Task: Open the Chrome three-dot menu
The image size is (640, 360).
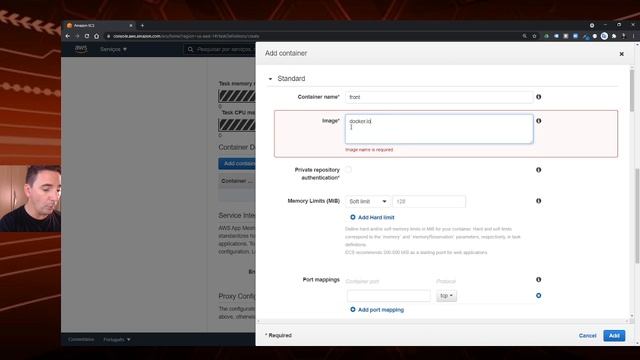Action: (633, 36)
